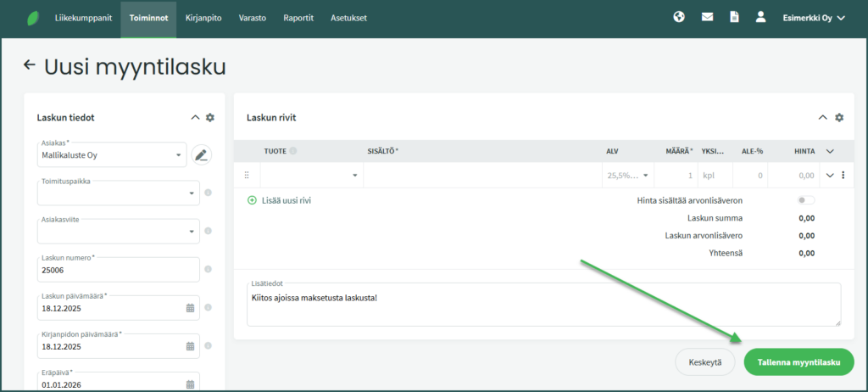Open calendar for Laskun päivämäärä
Viewport: 868px width, 392px height.
(190, 308)
